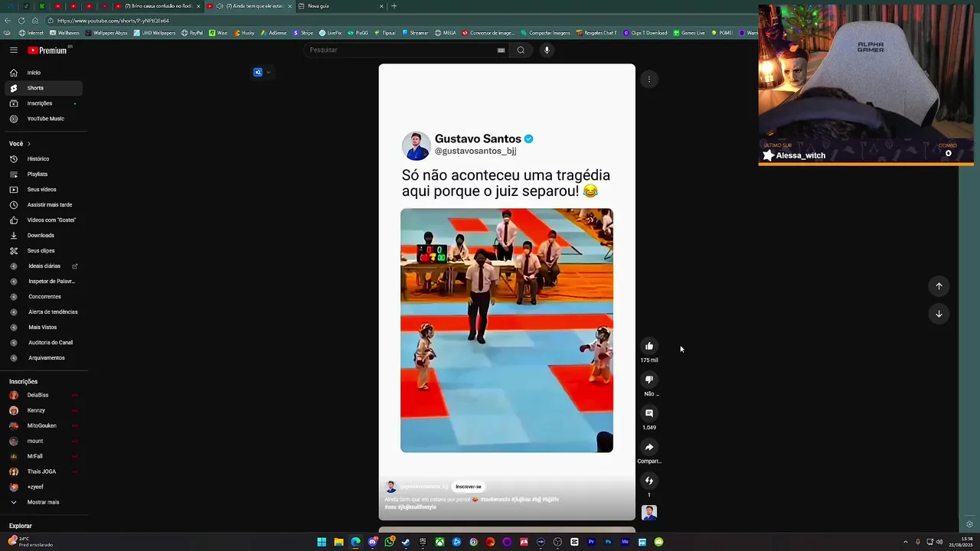Open the remix icon on the Short

pos(649,481)
